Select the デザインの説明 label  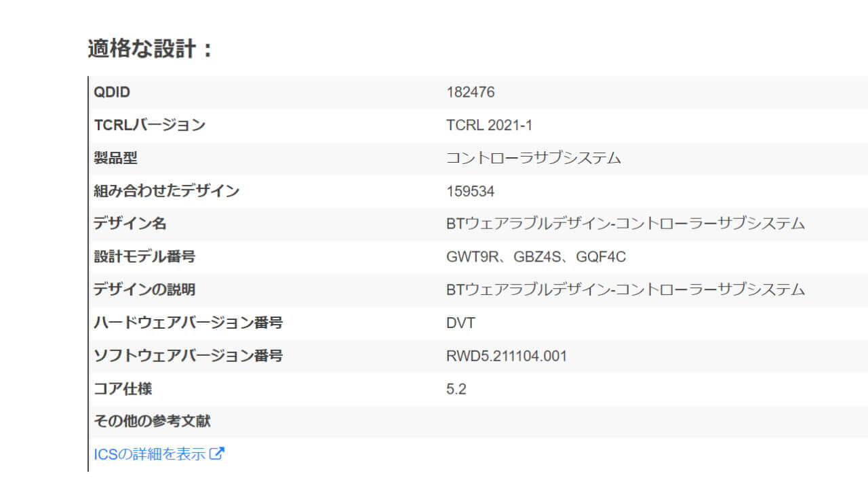point(144,289)
